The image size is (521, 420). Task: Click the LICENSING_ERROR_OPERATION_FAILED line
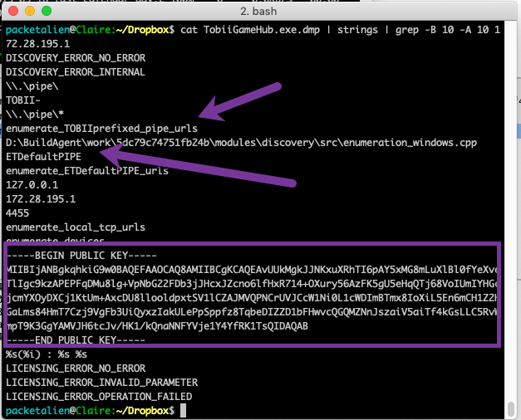click(x=99, y=397)
